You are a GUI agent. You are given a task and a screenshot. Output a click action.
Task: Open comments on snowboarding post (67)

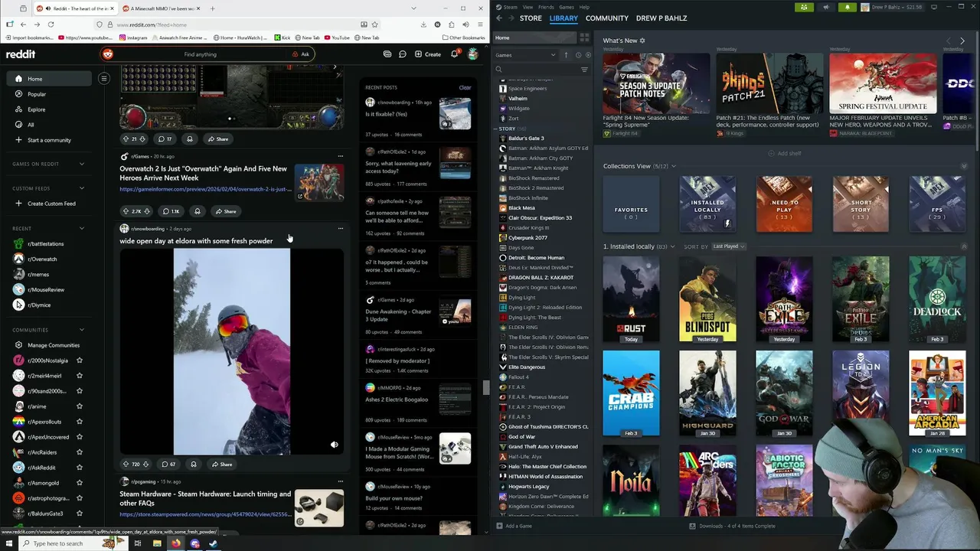coord(168,464)
